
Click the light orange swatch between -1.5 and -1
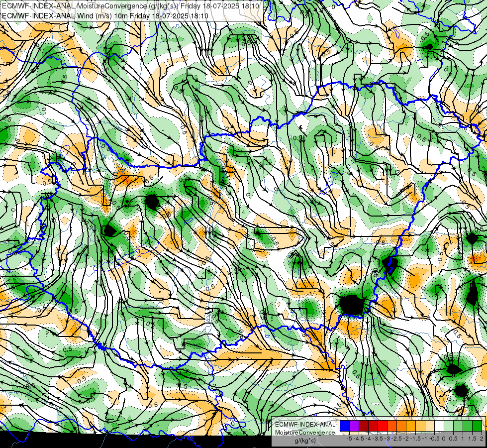(x=420, y=426)
